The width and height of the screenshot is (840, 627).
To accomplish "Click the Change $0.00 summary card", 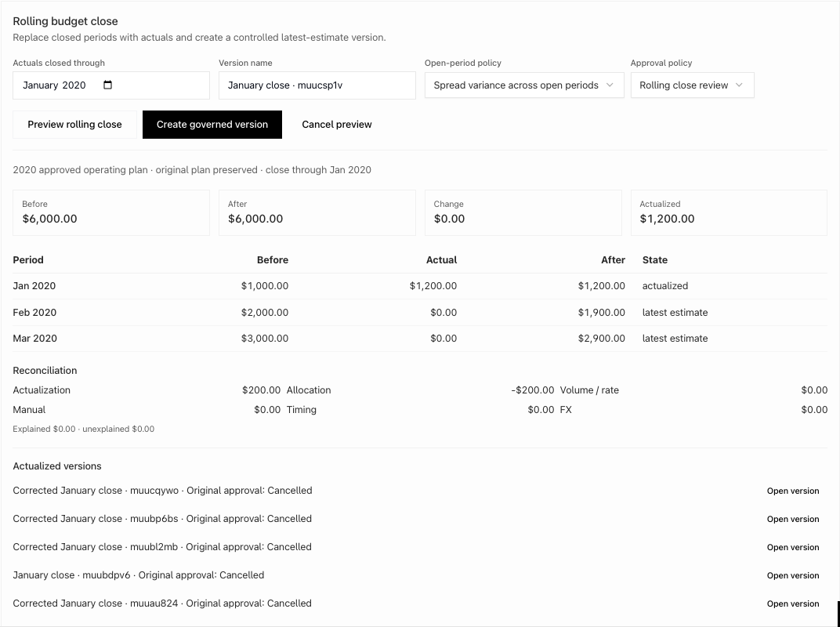I will click(523, 212).
